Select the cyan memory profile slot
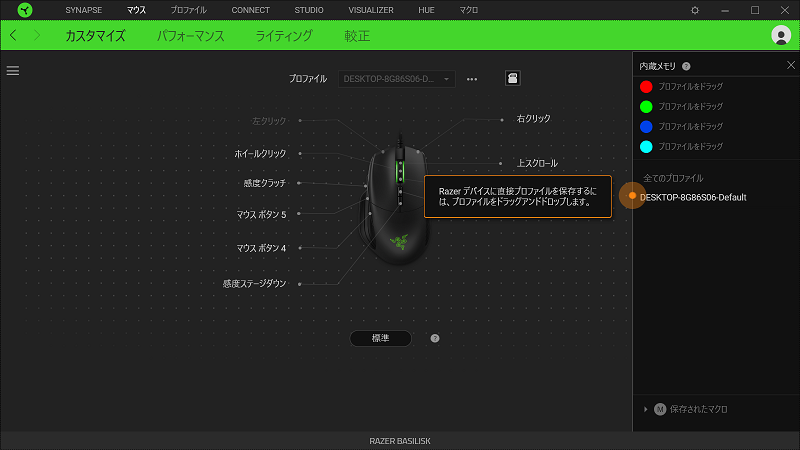This screenshot has width=800, height=450. tap(646, 146)
